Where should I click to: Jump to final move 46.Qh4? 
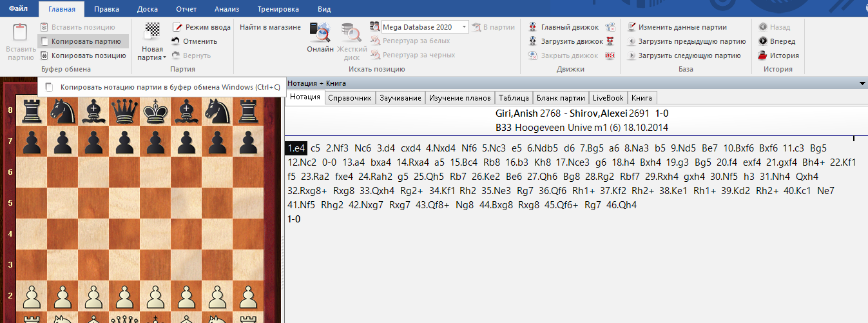(x=622, y=204)
